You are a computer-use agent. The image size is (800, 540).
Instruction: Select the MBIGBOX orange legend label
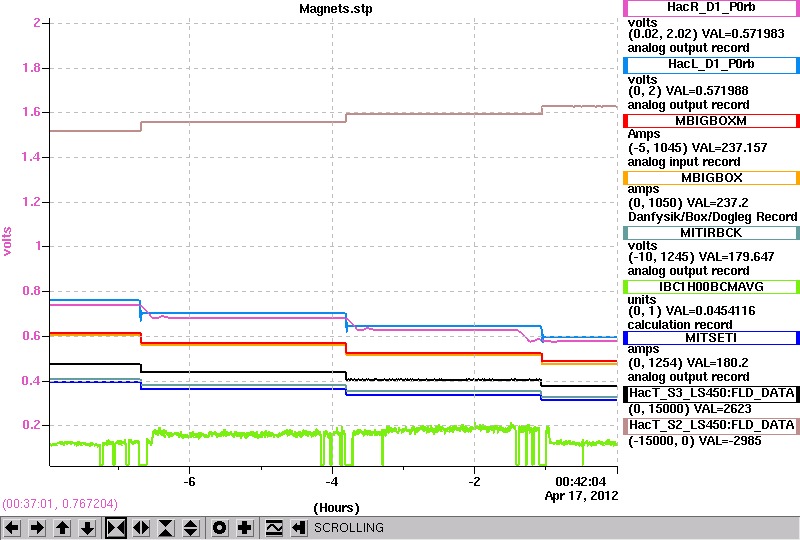711,178
